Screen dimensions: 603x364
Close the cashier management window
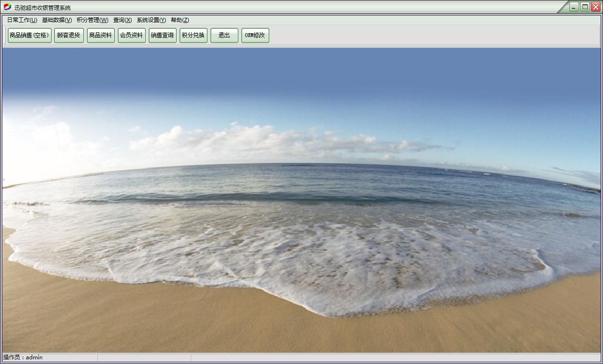[x=596, y=7]
